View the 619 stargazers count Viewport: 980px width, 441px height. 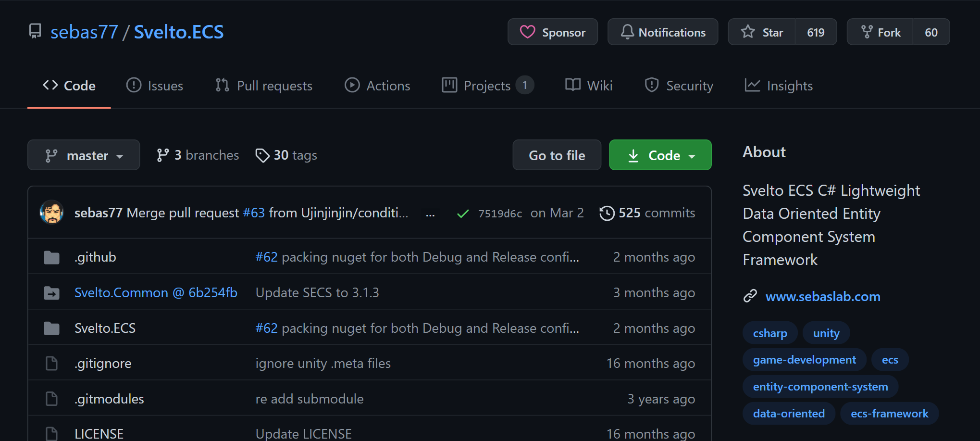(x=816, y=32)
